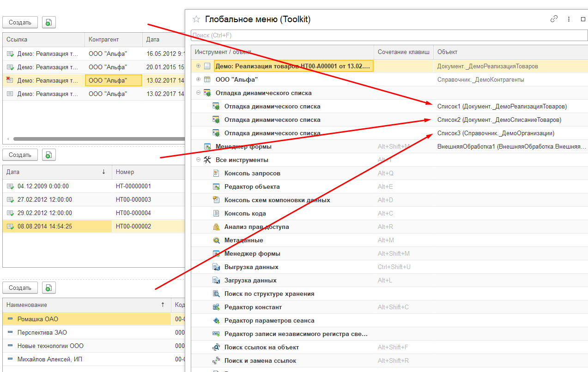588x372 pixels.
Task: Collapse the Отладка динамического списка group
Action: [x=198, y=93]
